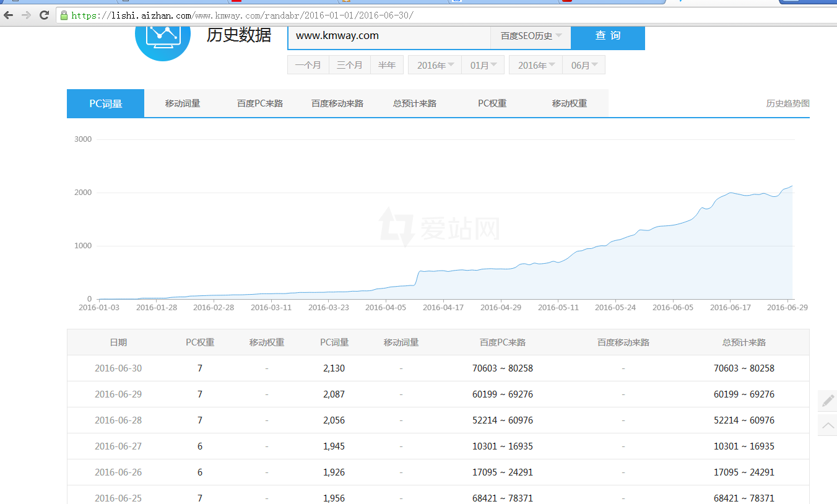The width and height of the screenshot is (837, 504).
Task: Expand the end month 06月 dropdown
Action: click(x=584, y=65)
